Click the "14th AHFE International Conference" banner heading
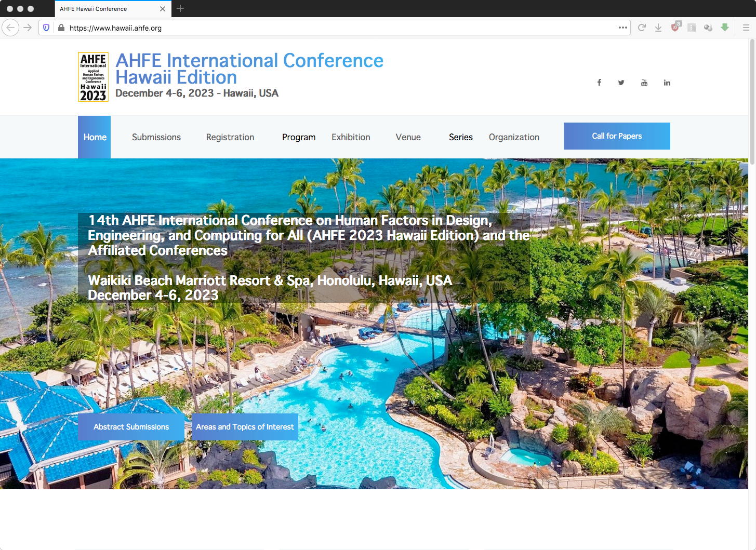 click(x=309, y=235)
